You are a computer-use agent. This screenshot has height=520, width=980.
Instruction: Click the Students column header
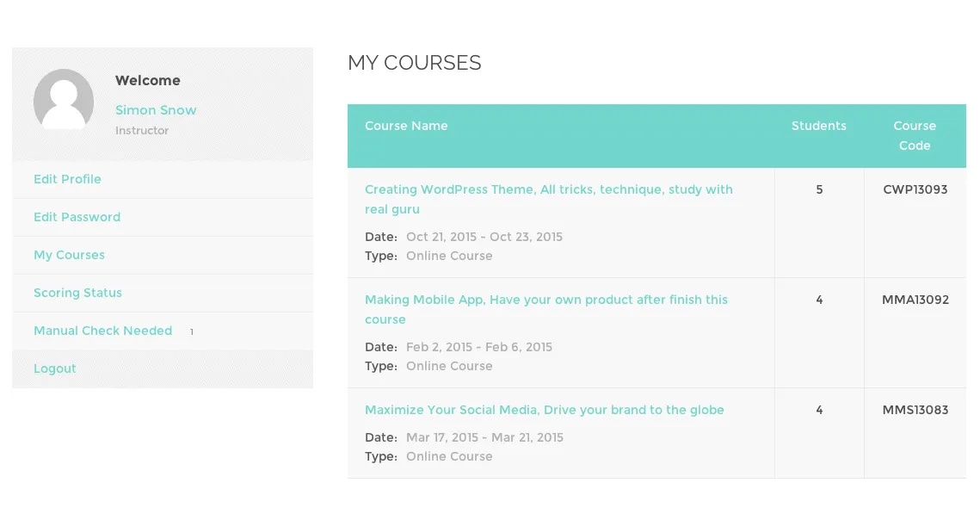point(818,126)
